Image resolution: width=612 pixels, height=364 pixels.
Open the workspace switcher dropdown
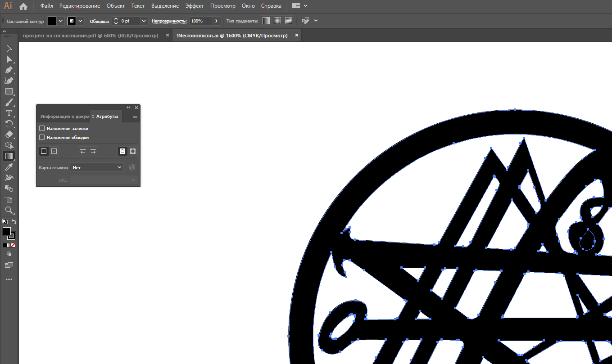[300, 6]
